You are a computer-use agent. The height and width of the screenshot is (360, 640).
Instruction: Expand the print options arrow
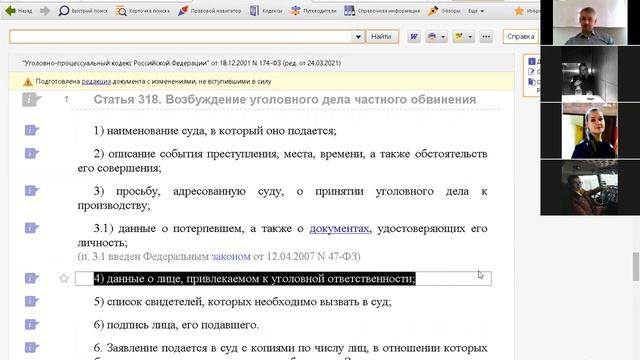[443, 37]
